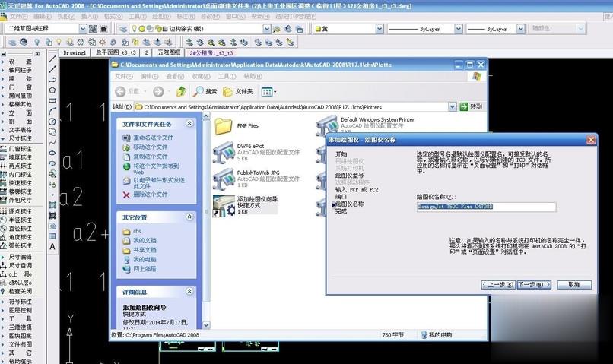Image resolution: width=613 pixels, height=364 pixels.
Task: Open the Layer Properties Manager icon
Action: click(x=123, y=29)
